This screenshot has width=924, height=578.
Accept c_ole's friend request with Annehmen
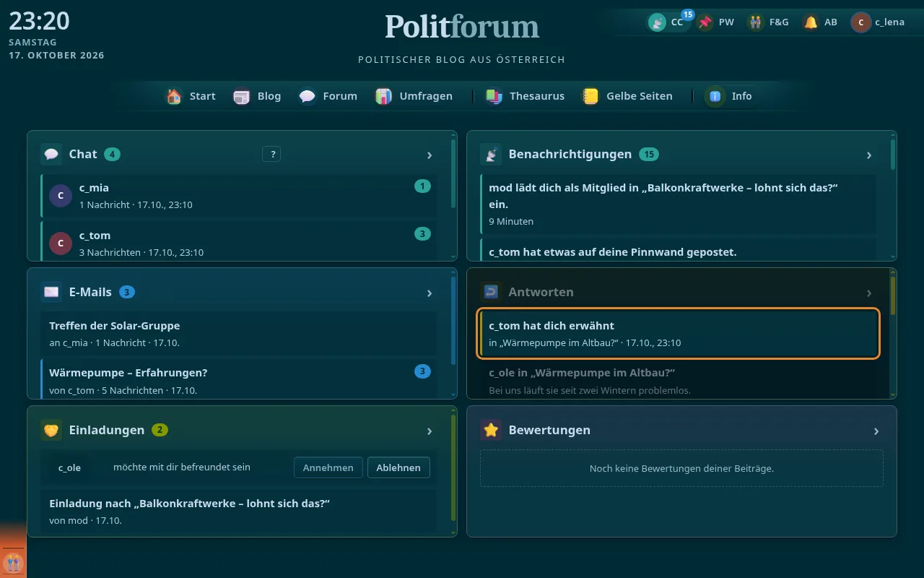328,467
